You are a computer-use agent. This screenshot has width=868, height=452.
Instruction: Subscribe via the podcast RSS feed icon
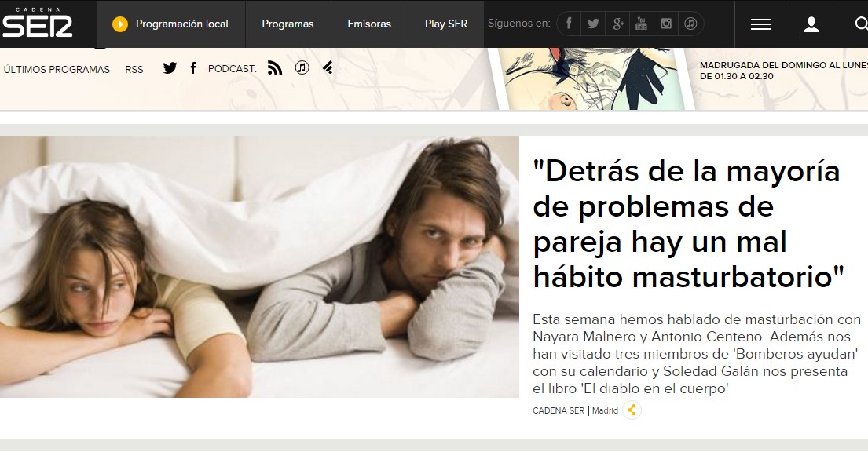pos(275,68)
